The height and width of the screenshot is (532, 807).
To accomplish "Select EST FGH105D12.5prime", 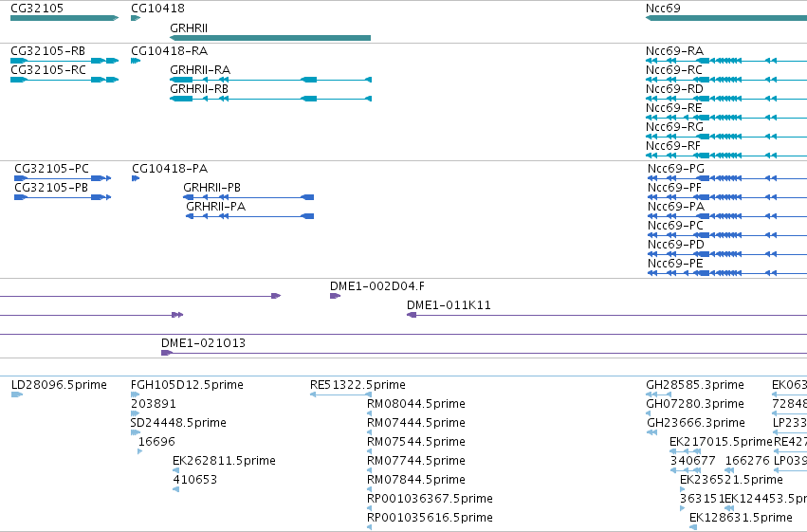I will pos(188,385).
